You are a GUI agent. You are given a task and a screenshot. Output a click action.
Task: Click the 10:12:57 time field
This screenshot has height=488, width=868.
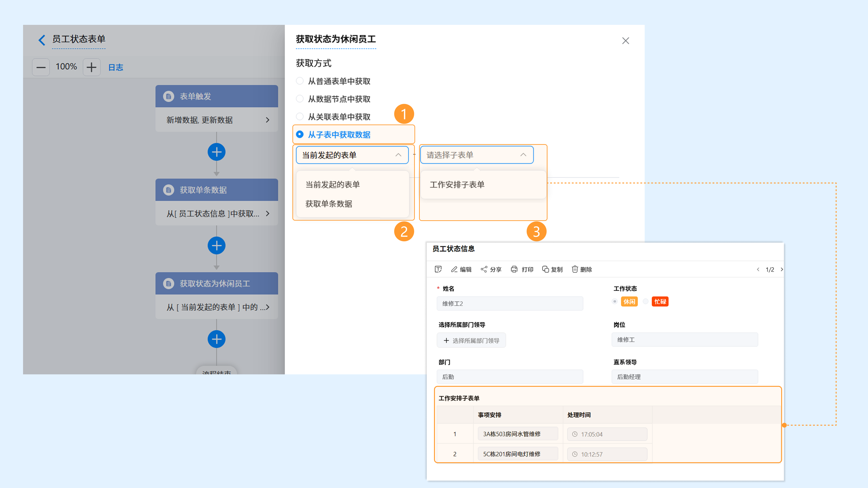pos(607,454)
